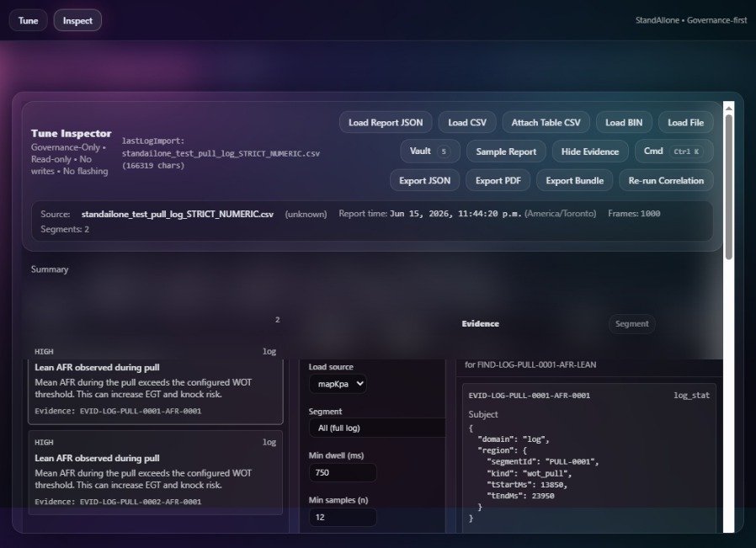Click the 'Frames: 1000' text

[634, 214]
